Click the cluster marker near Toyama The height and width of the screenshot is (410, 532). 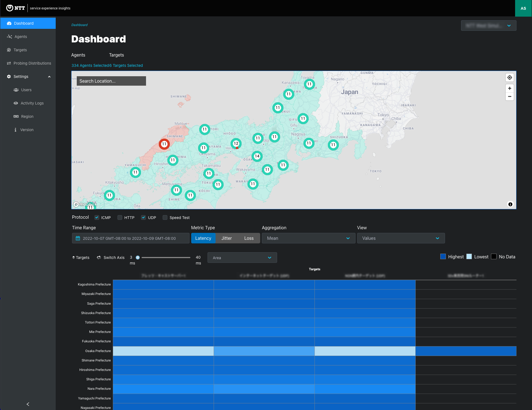(309, 84)
